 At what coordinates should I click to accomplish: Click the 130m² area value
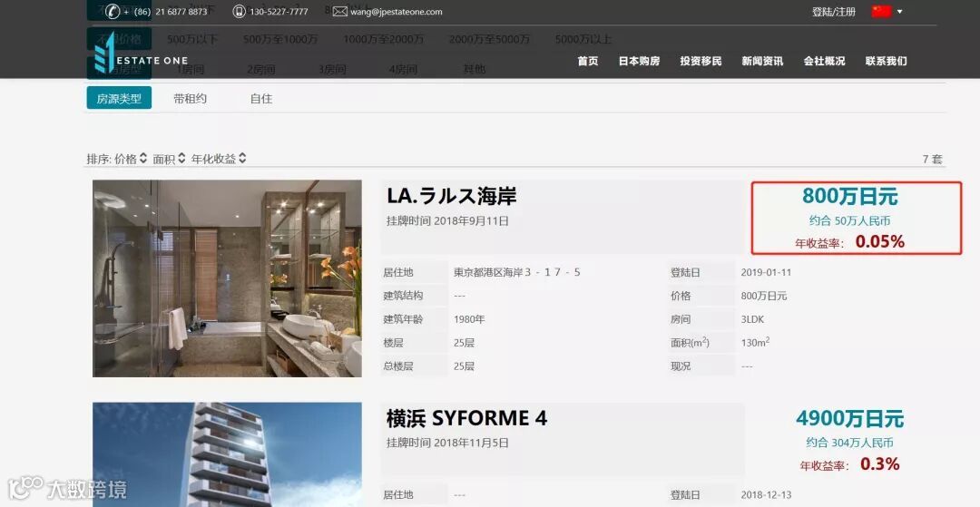[755, 342]
